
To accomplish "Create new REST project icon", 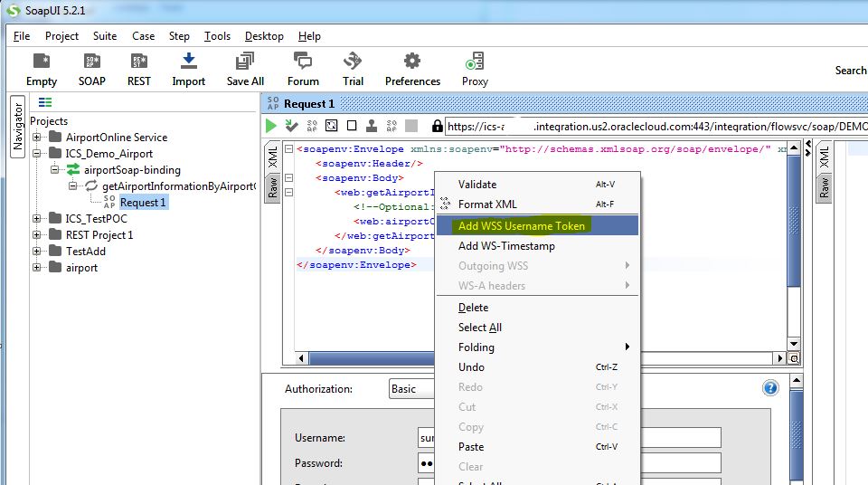I will pyautogui.click(x=139, y=61).
